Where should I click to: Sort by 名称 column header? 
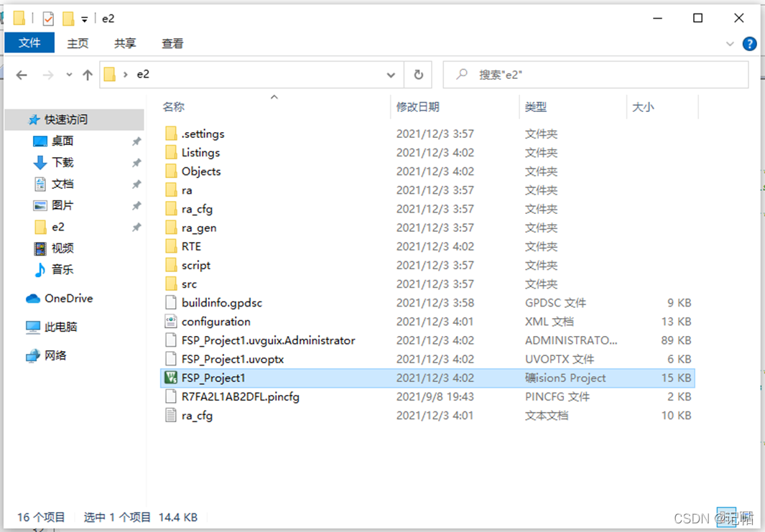tap(174, 107)
